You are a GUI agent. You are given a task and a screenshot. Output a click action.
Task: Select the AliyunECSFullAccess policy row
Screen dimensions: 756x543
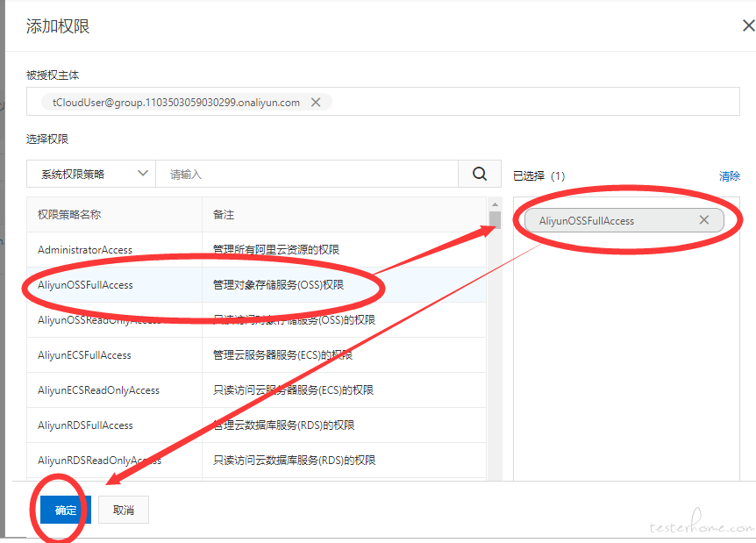click(x=256, y=355)
